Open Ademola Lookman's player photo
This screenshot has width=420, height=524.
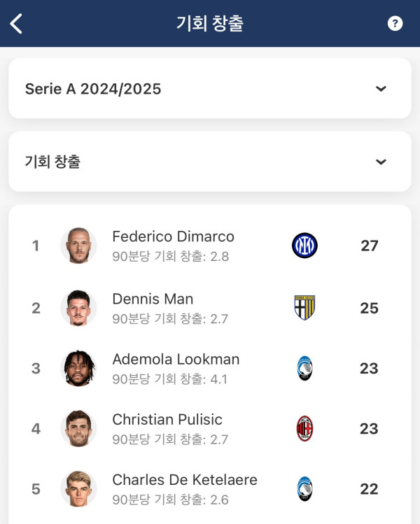pyautogui.click(x=78, y=368)
